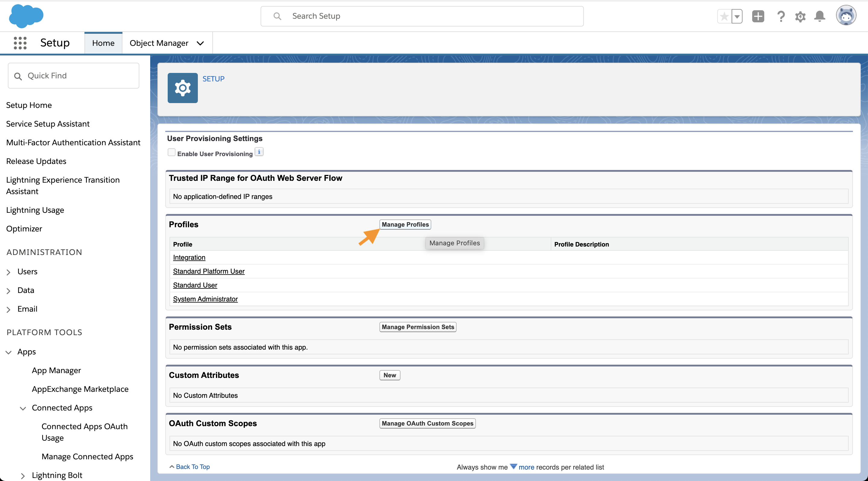Viewport: 868px width, 481px height.
Task: Collapse the Apps section in sidebar
Action: click(8, 352)
